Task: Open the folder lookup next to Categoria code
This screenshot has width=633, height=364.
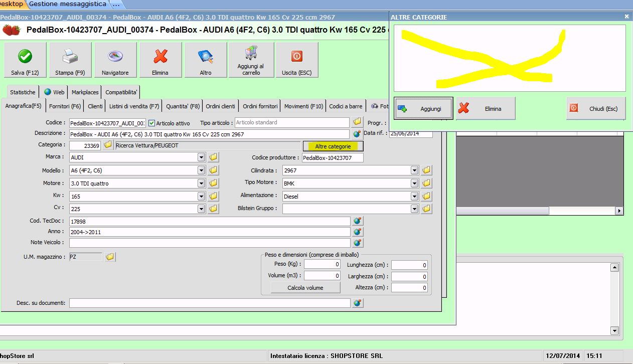Action: [108, 145]
